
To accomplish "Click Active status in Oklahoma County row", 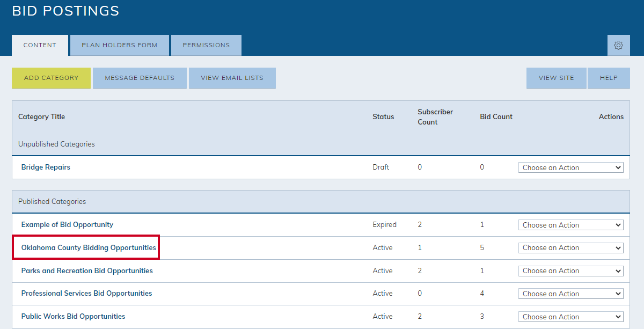I will (x=383, y=248).
